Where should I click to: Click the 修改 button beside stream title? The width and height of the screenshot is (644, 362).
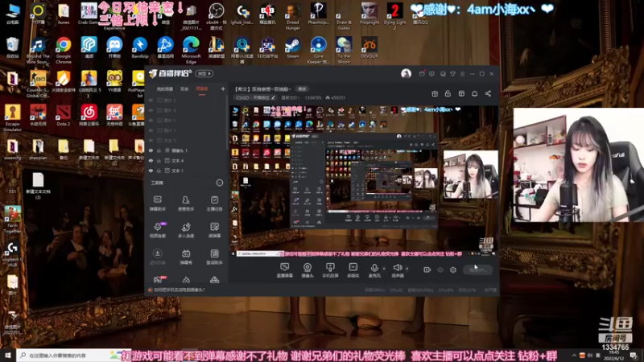coord(303,88)
